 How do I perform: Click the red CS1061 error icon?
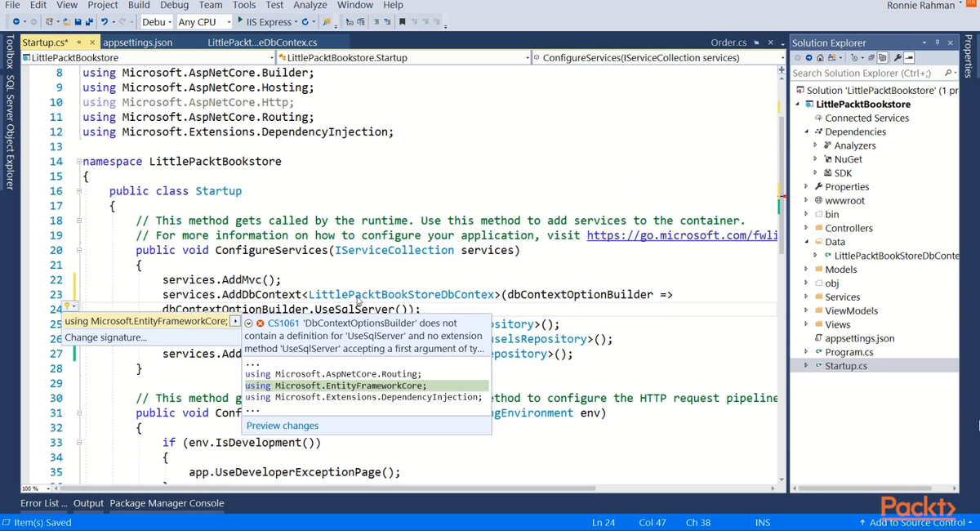(261, 324)
